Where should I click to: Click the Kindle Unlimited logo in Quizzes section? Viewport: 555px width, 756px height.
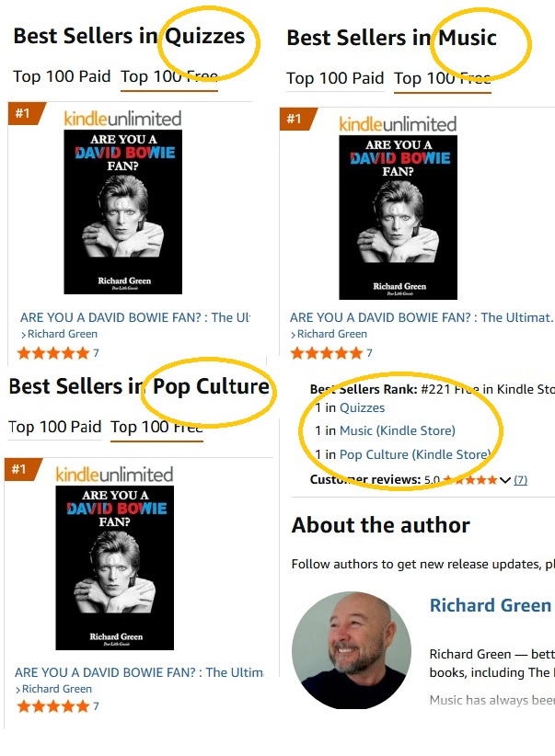pyautogui.click(x=122, y=118)
